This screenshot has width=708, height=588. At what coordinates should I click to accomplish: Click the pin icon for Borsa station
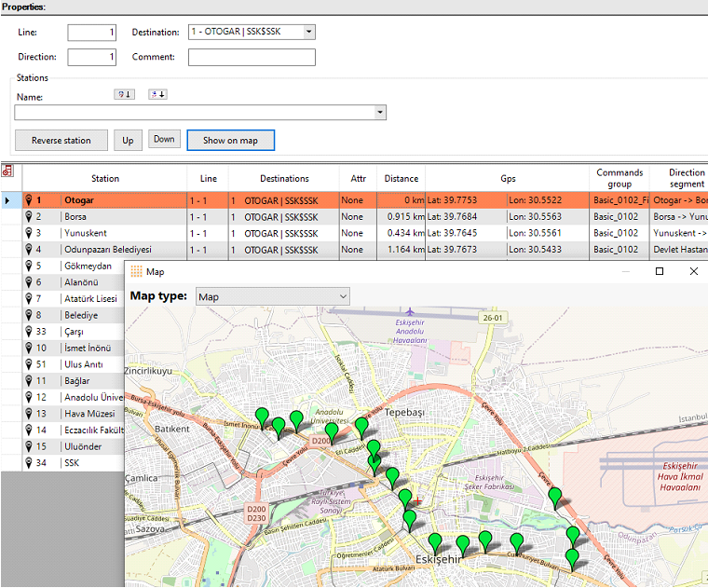click(x=29, y=217)
